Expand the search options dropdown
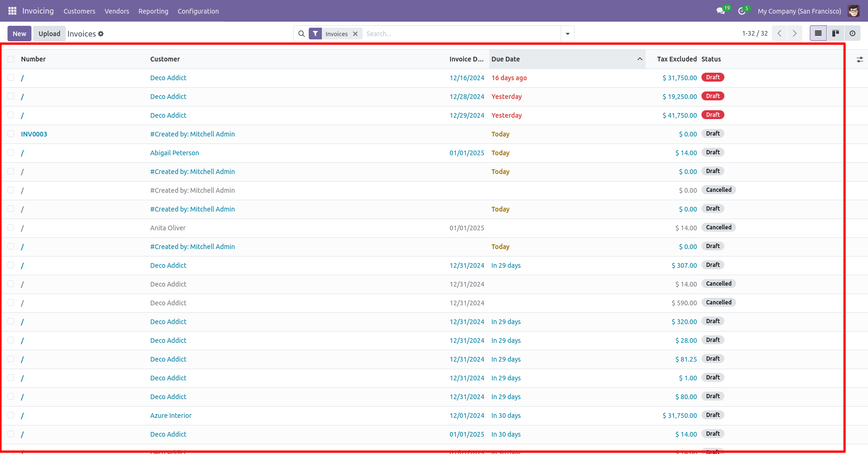The image size is (868, 454). pos(568,34)
